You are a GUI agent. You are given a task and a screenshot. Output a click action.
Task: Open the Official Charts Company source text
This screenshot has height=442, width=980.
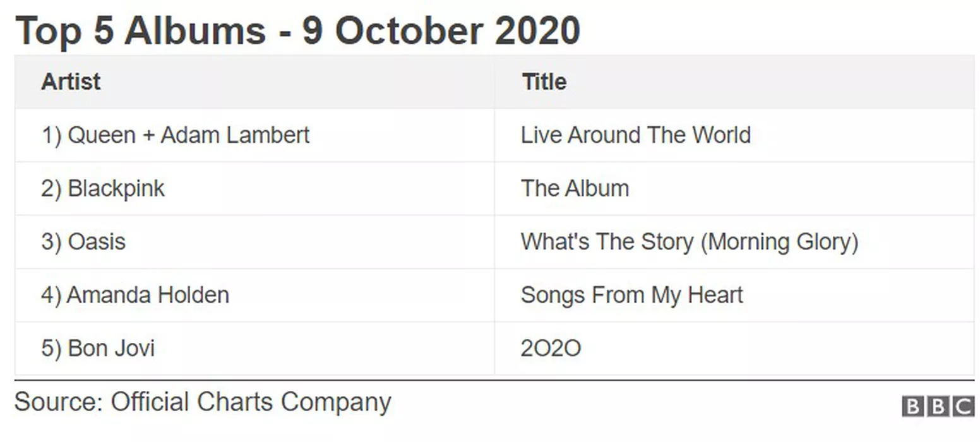coord(251,402)
